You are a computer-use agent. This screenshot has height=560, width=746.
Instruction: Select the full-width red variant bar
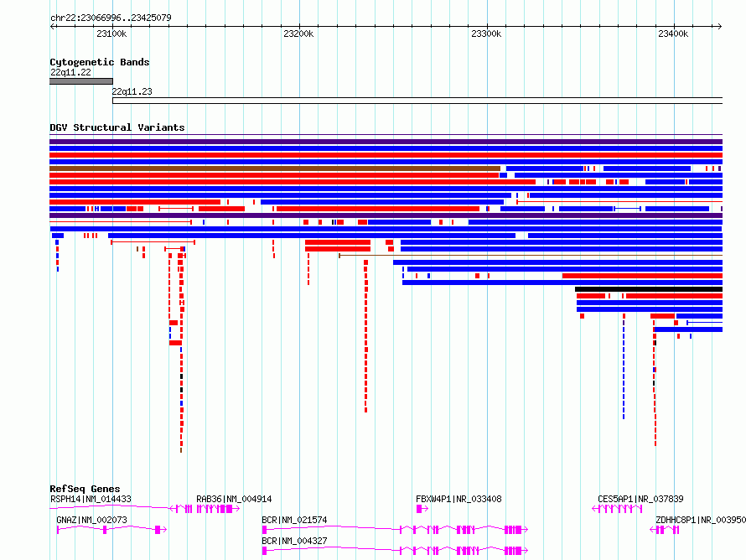(386, 155)
